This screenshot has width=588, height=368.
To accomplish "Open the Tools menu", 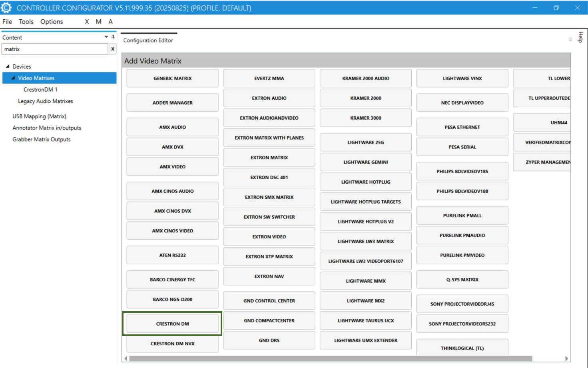I will 26,22.
